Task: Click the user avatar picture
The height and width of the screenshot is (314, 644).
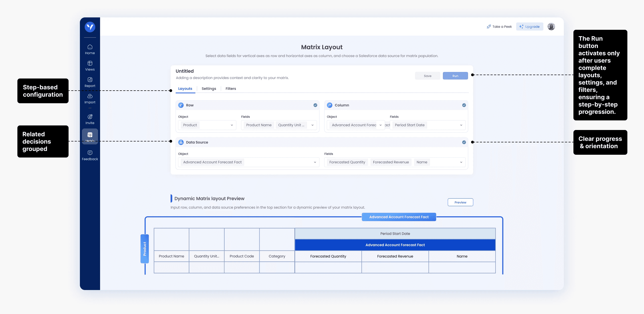Action: tap(551, 27)
